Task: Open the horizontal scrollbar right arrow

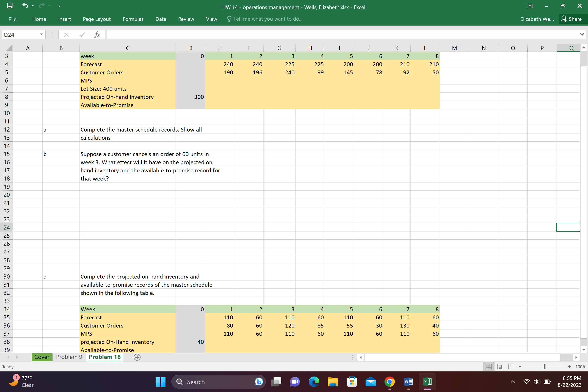Action: [576, 357]
